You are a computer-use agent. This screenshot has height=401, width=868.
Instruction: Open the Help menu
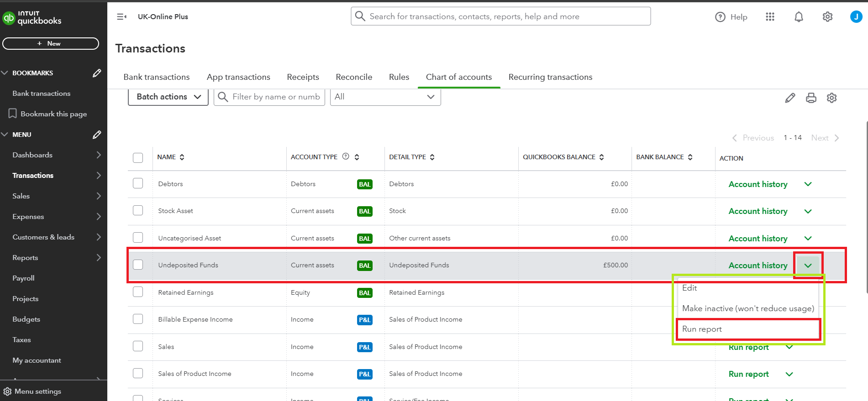point(731,17)
